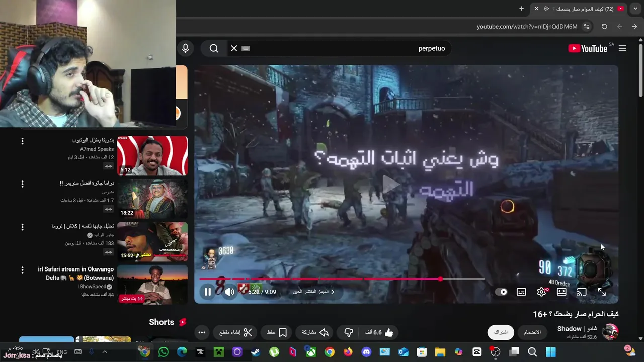The width and height of the screenshot is (644, 362).
Task: Expand the chapter title chevron in player
Action: pos(332,292)
